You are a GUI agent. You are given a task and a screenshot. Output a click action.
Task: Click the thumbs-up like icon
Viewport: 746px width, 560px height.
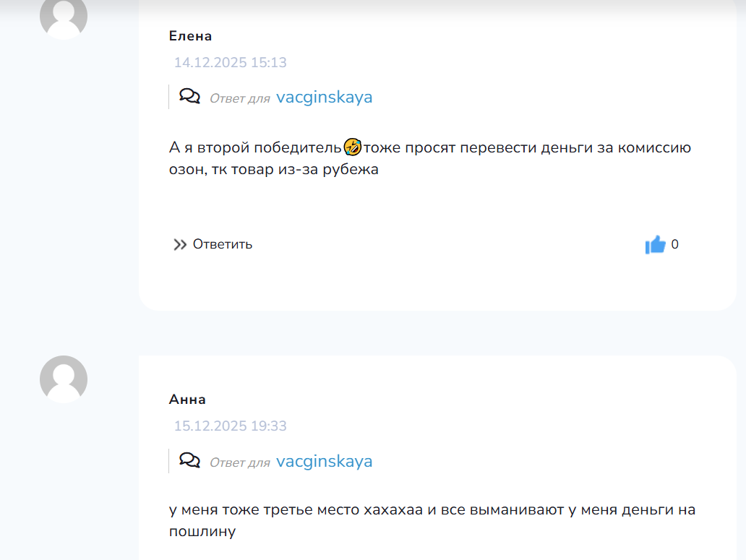[x=655, y=245]
